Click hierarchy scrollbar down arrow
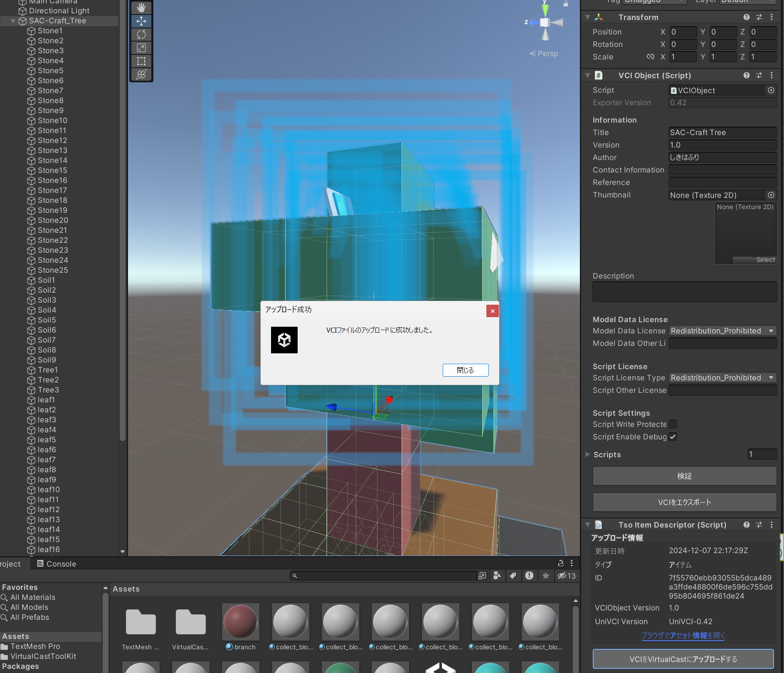 coord(123,552)
